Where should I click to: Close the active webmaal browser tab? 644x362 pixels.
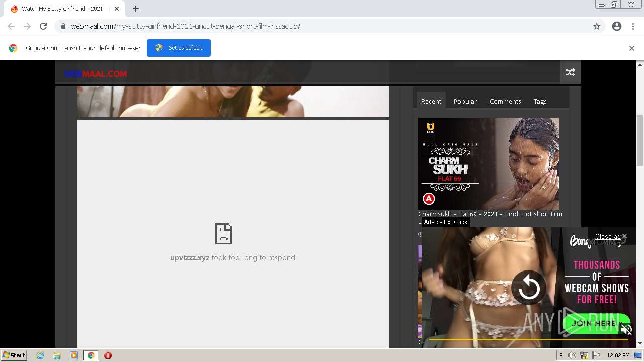pos(117,9)
